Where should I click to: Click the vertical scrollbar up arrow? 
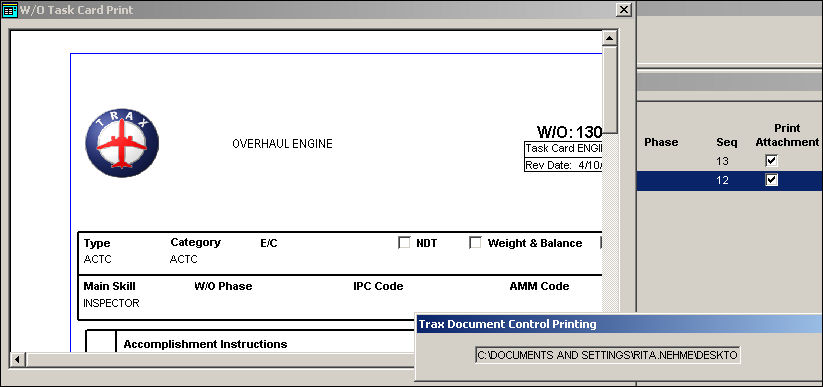609,38
